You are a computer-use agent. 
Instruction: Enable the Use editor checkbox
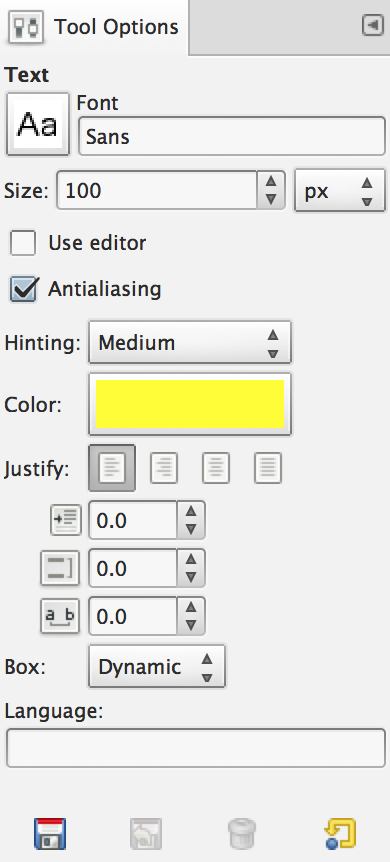[x=23, y=242]
